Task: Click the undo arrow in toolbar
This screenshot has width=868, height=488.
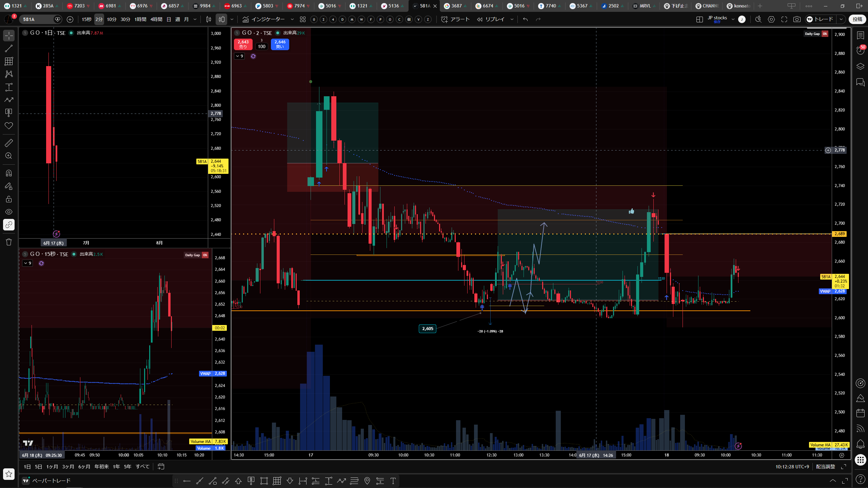Action: click(x=525, y=19)
